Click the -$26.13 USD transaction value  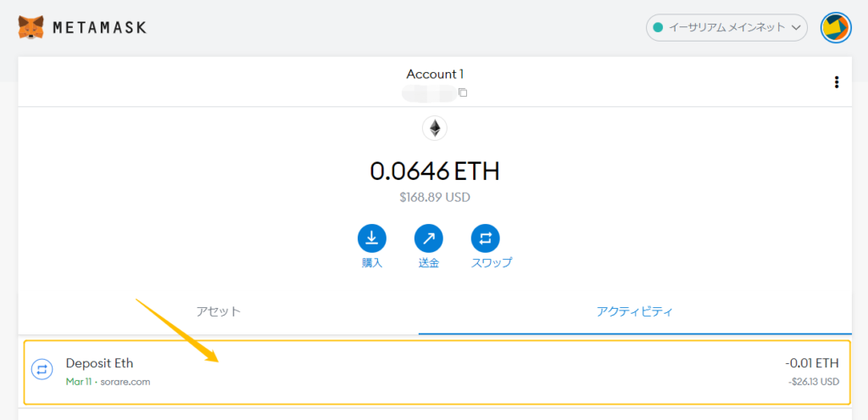(814, 382)
